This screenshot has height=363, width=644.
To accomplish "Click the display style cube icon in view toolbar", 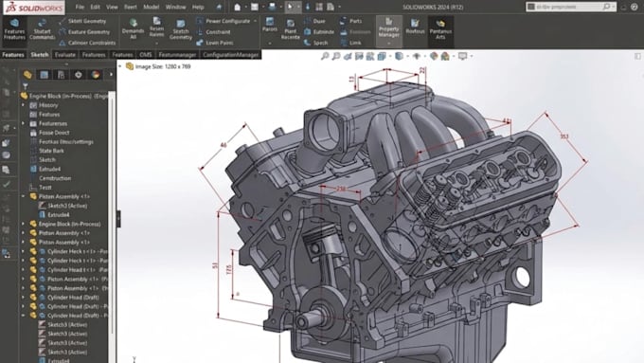I will tap(399, 56).
